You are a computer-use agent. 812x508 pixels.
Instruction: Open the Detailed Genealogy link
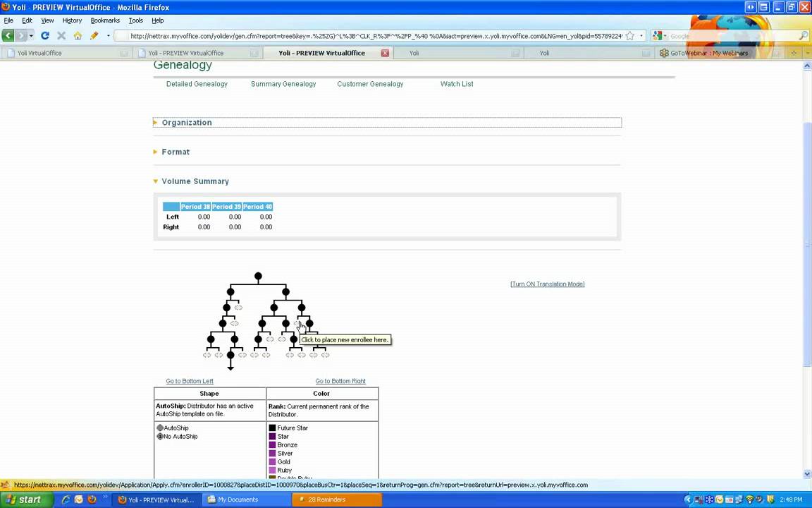click(197, 84)
